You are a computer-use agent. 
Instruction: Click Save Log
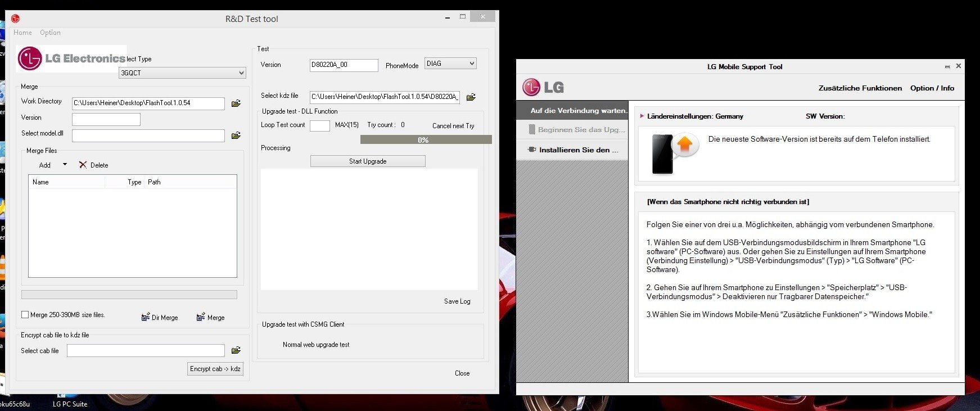(x=457, y=301)
